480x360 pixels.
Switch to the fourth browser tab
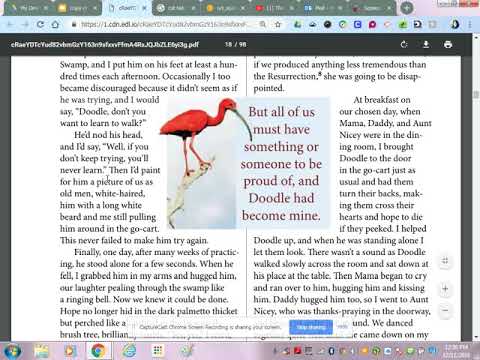click(176, 8)
